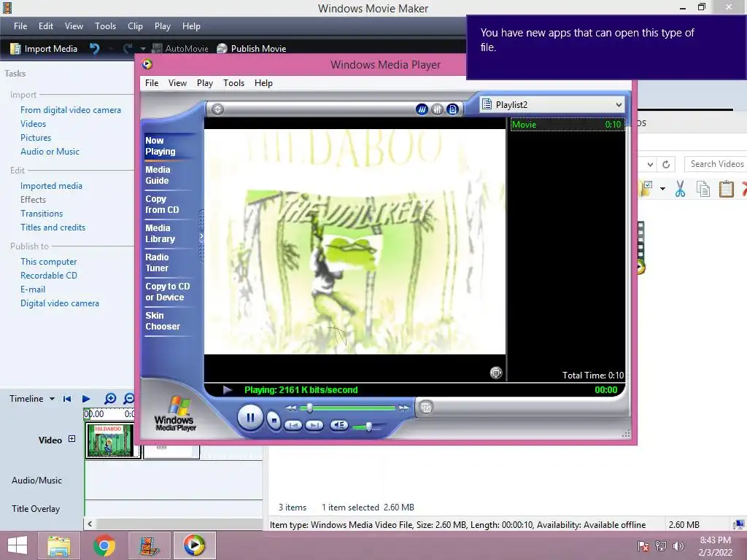
Task: Click the round taskbar toggle above video
Action: (x=217, y=109)
